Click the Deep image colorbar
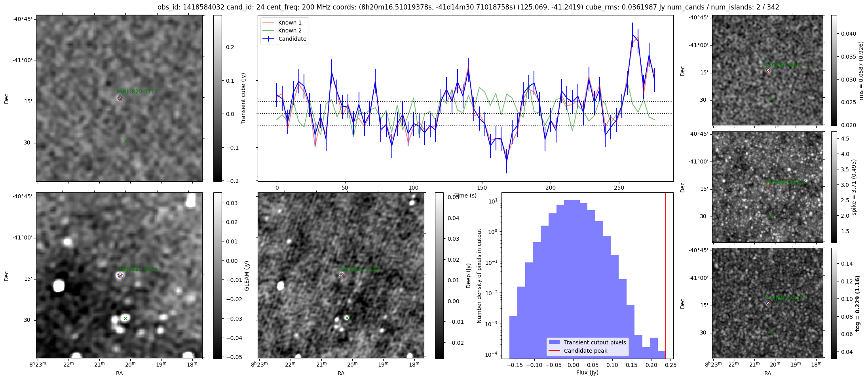Image resolution: width=868 pixels, height=380 pixels. [439, 275]
